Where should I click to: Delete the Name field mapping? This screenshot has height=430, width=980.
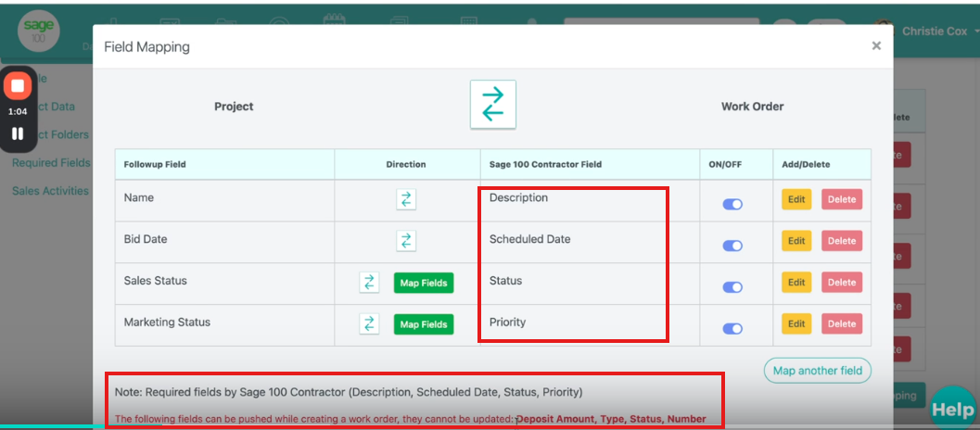tap(842, 199)
